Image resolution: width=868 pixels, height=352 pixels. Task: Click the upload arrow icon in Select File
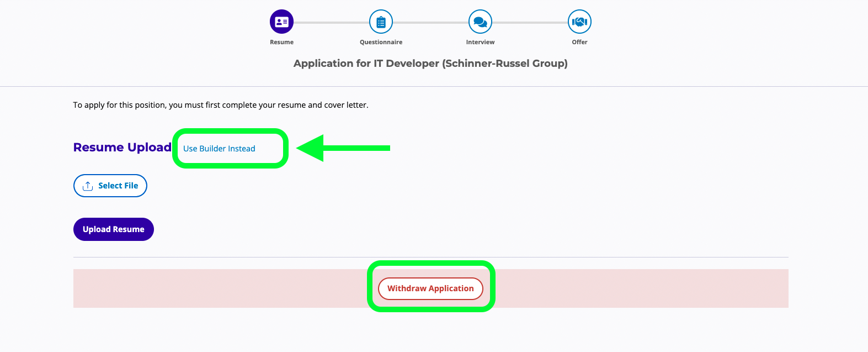coord(88,186)
